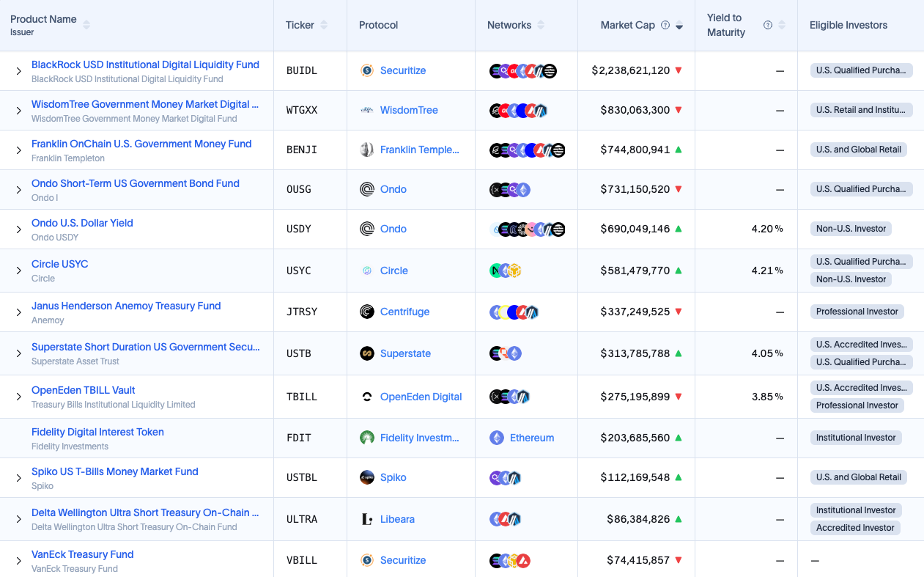This screenshot has width=924, height=577.
Task: Click network icons in BUIDL row
Action: [x=523, y=71]
